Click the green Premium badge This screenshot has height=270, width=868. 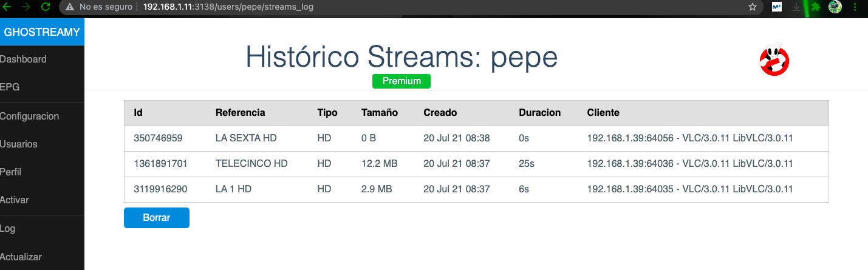pos(402,81)
